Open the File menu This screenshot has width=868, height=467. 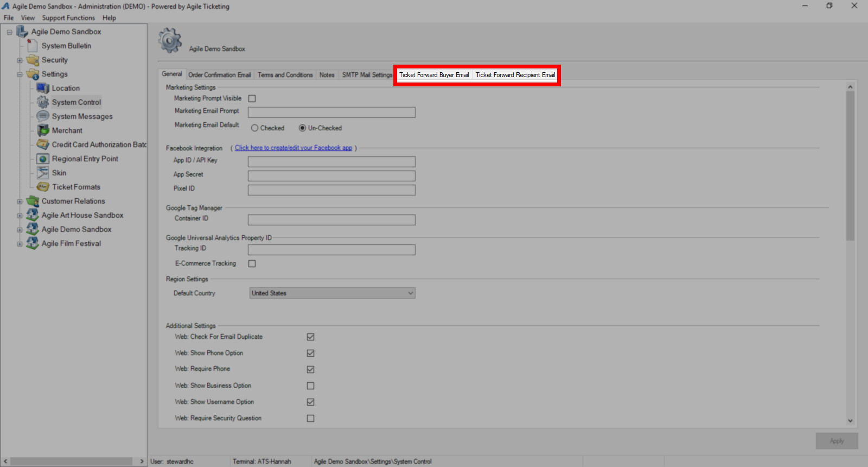coord(9,17)
